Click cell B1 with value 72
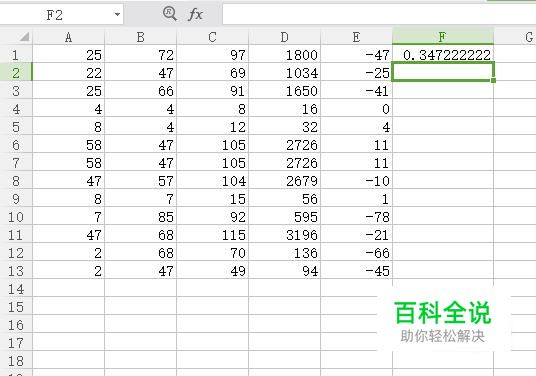Image resolution: width=536 pixels, height=376 pixels. tap(140, 55)
